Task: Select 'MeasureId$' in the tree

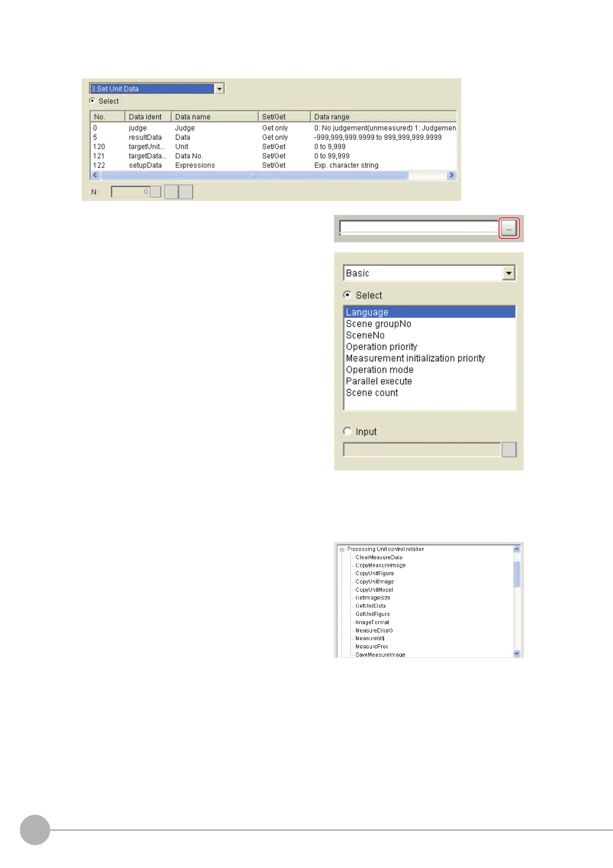Action: pos(370,638)
